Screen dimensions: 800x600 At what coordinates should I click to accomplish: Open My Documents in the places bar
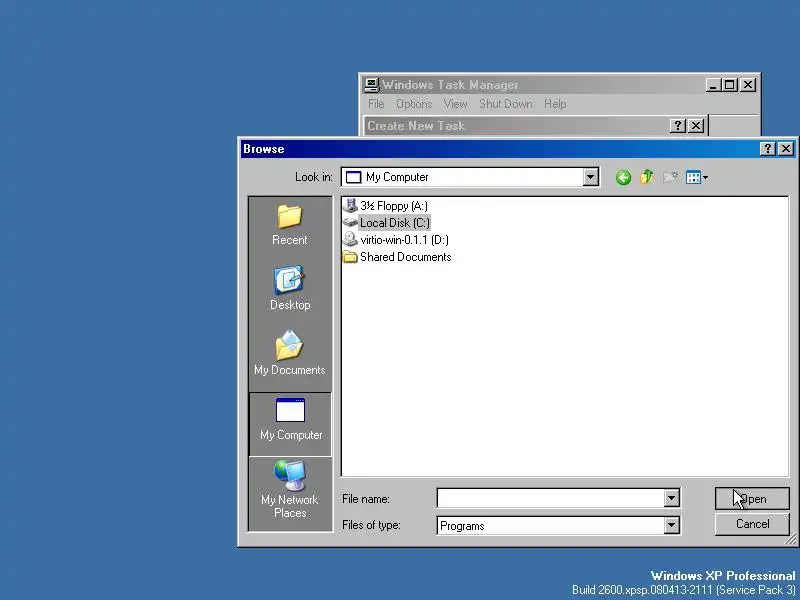click(x=289, y=353)
